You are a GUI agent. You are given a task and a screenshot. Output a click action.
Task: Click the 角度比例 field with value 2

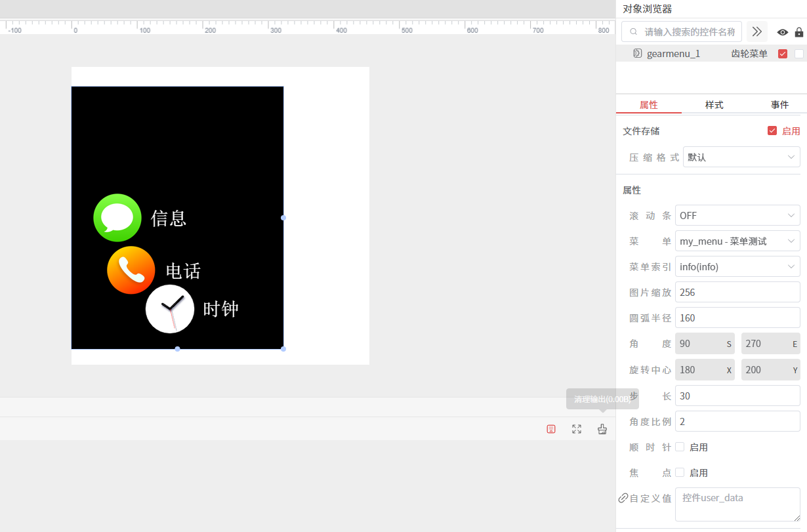[737, 421]
